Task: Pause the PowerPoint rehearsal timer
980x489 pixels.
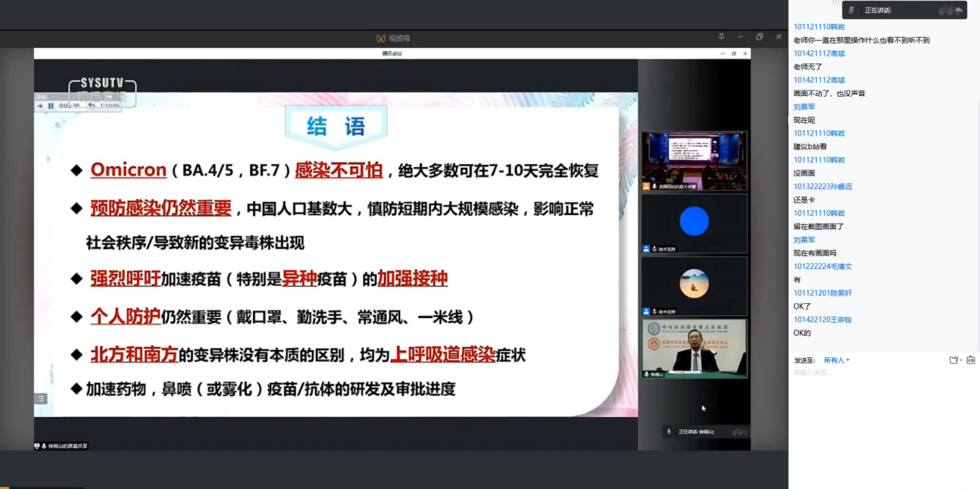Action: tap(51, 106)
